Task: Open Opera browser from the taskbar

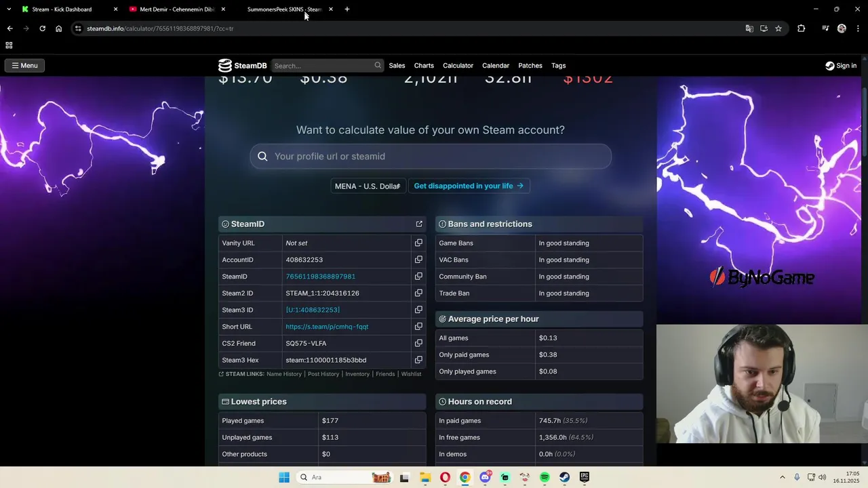Action: (x=445, y=477)
